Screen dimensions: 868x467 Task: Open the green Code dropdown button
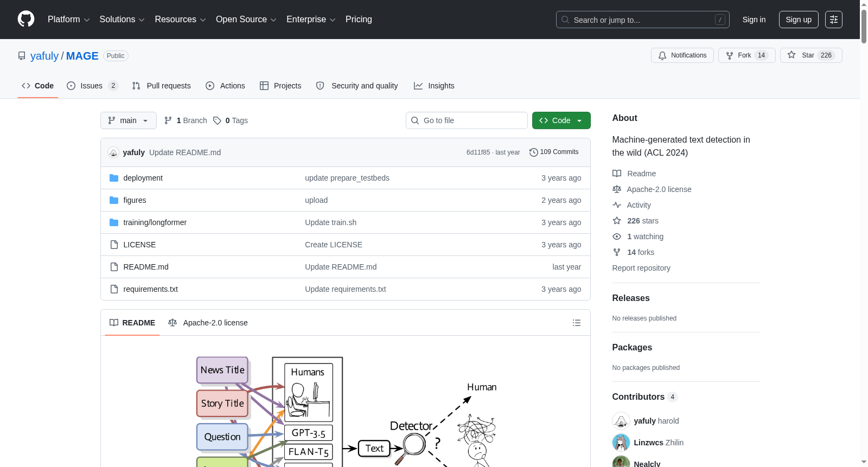pos(561,120)
